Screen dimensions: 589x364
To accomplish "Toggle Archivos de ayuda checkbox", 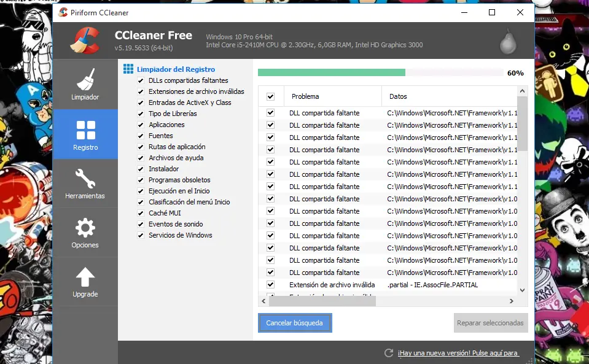I will coord(141,158).
